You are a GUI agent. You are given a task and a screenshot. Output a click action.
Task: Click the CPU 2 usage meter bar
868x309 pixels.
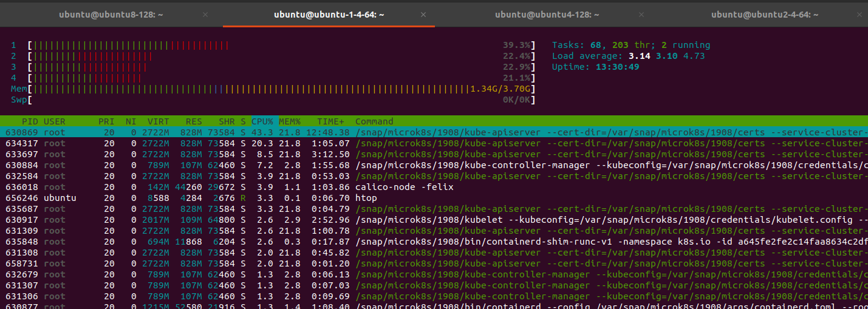(282, 56)
